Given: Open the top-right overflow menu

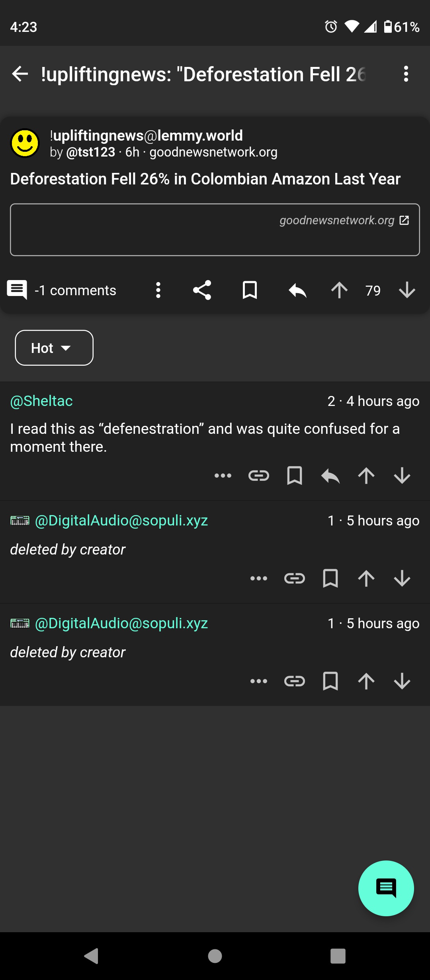Looking at the screenshot, I should point(406,74).
